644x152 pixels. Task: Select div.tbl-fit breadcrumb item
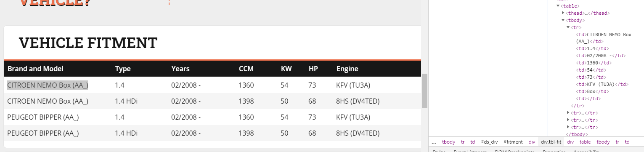(x=551, y=142)
